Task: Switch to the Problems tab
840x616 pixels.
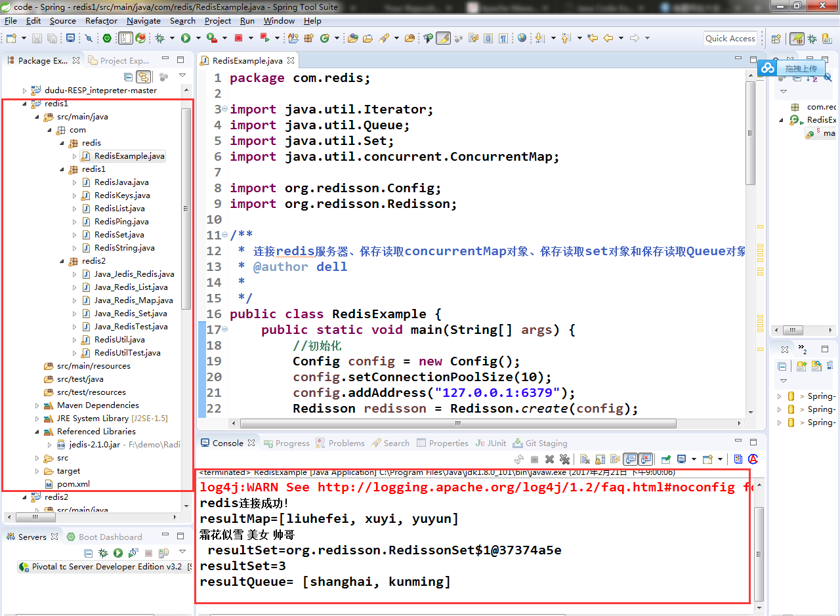Action: point(346,443)
